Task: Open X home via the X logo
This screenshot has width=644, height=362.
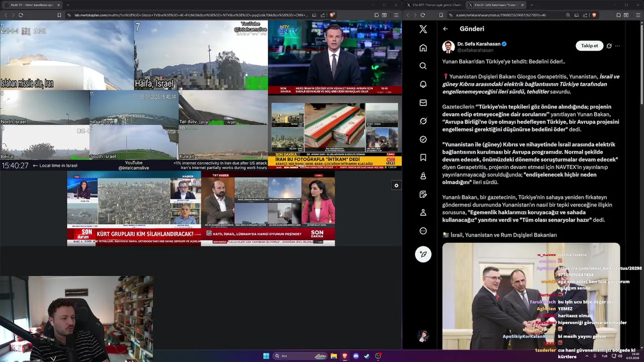Action: pyautogui.click(x=423, y=29)
